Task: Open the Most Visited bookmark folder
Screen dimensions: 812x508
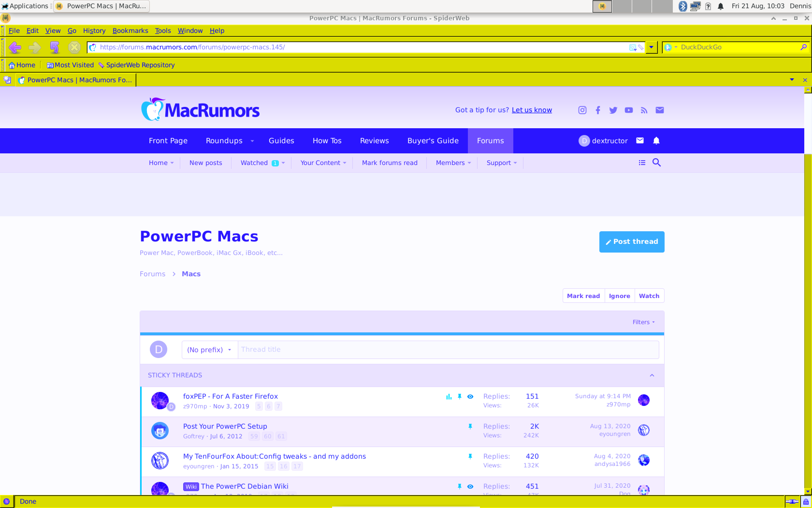Action: click(70, 65)
